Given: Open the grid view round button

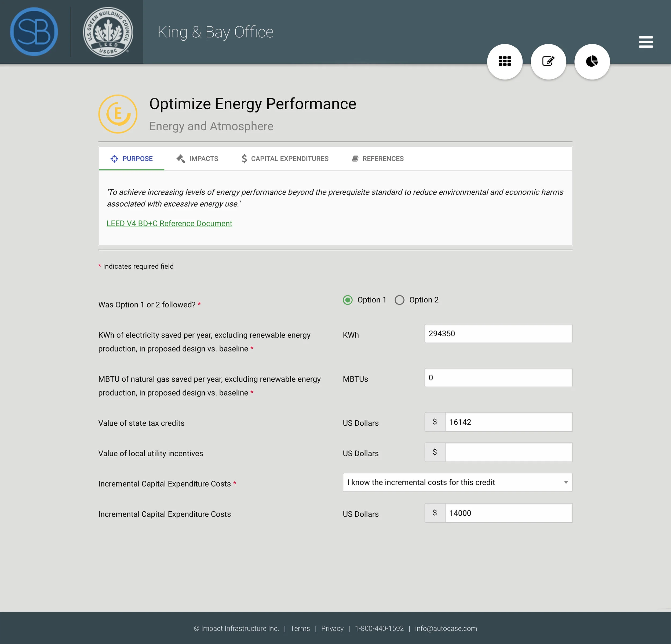Looking at the screenshot, I should tap(505, 62).
